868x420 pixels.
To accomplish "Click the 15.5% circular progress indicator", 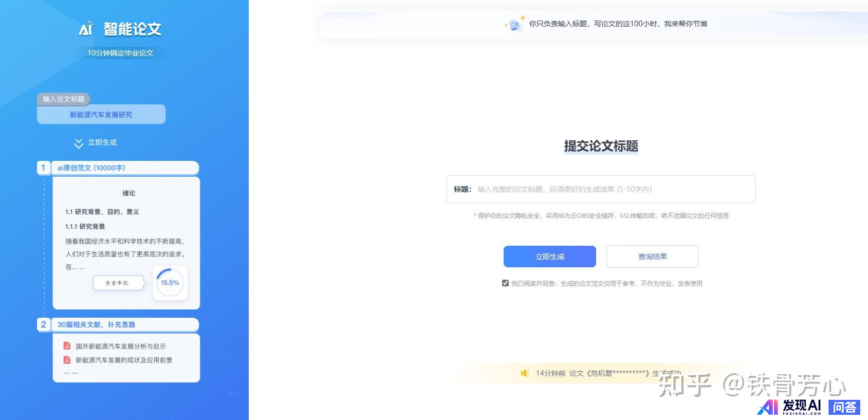I will [x=170, y=283].
